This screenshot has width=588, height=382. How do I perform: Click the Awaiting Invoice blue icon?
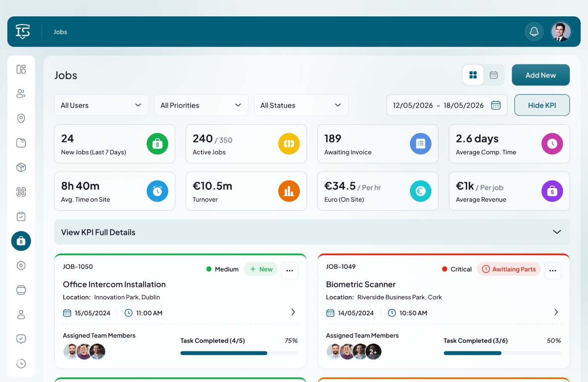[x=420, y=144]
